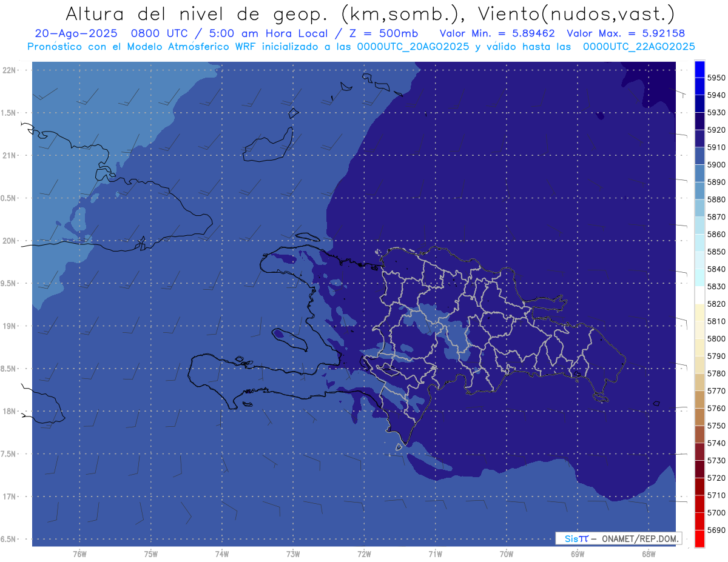Click the '21N' latitude label
This screenshot has width=728, height=562.
[9, 155]
